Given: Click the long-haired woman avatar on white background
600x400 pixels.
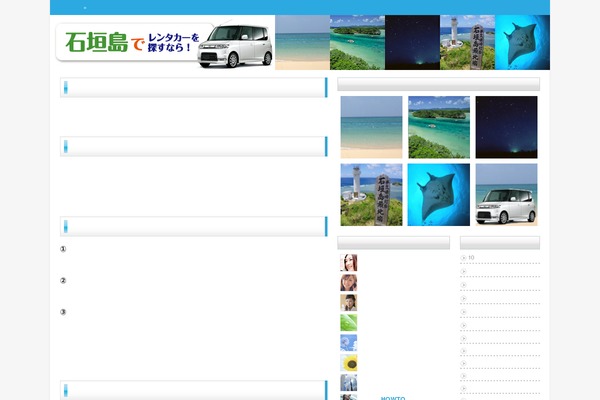Looking at the screenshot, I should point(349,263).
